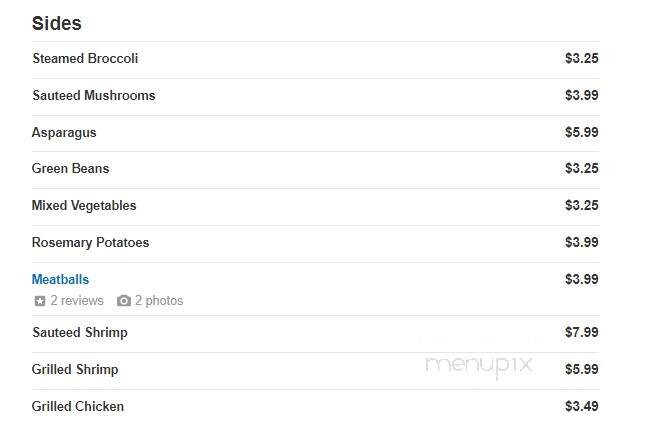Click the Green Beans menu entry
Image resolution: width=658 pixels, height=447 pixels.
(70, 168)
